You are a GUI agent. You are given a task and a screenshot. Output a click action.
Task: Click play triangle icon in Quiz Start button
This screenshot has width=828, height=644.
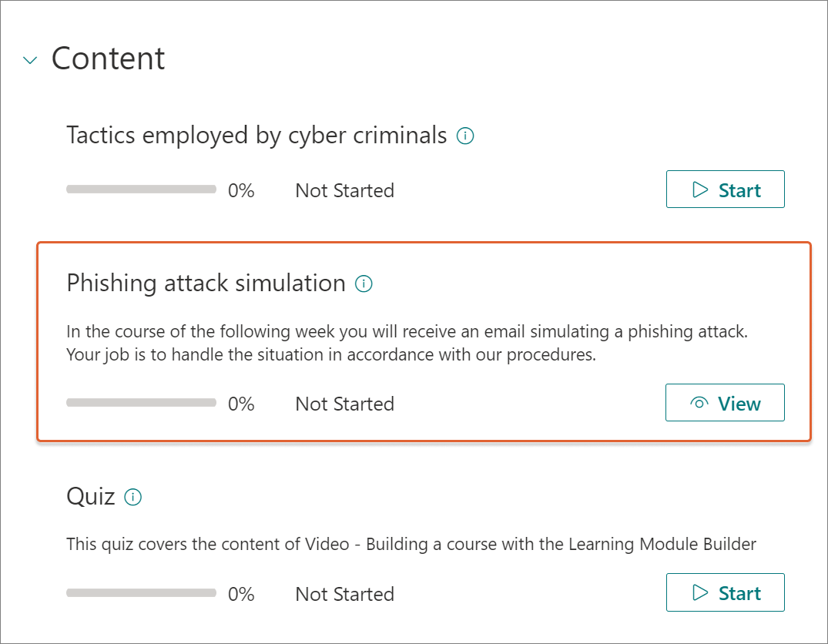[699, 592]
